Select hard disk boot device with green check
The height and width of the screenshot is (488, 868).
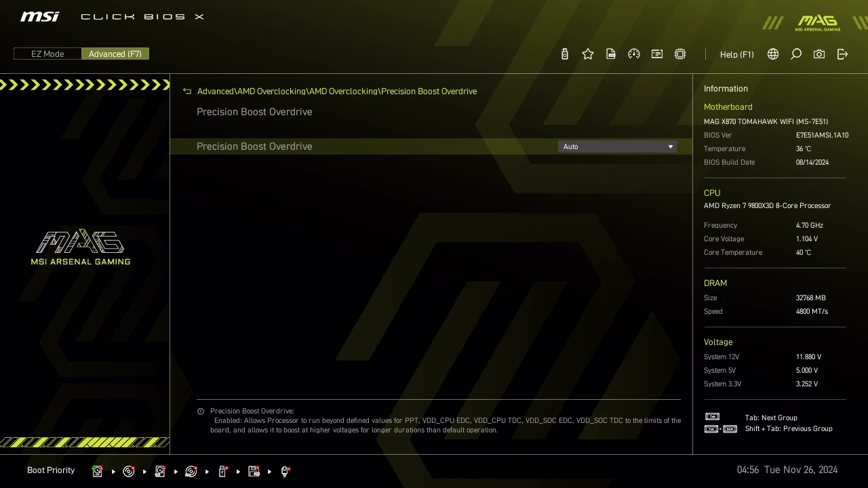[x=98, y=471]
